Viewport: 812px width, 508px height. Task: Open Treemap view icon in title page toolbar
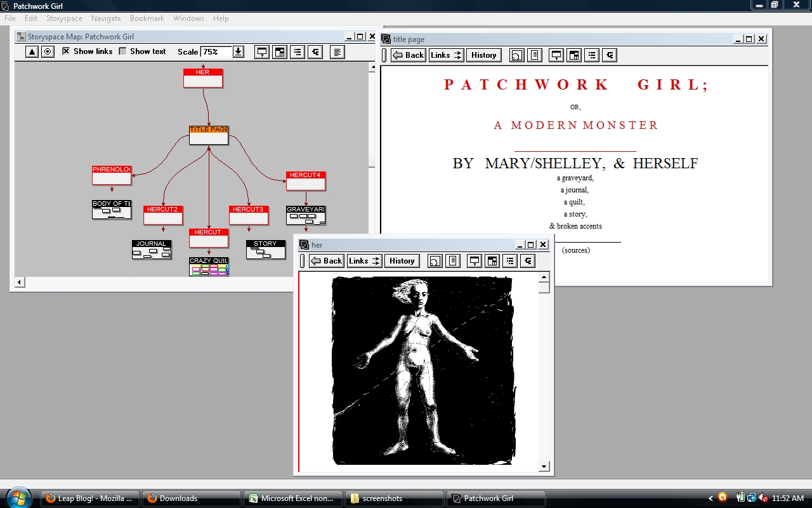574,55
